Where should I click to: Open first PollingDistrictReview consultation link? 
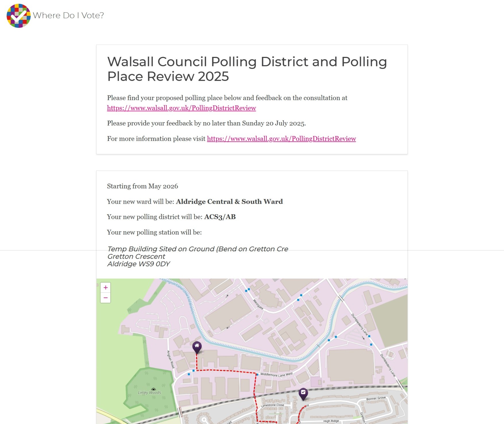point(181,108)
